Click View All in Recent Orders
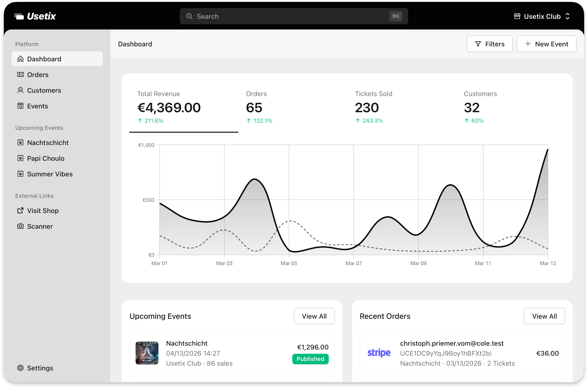 544,316
